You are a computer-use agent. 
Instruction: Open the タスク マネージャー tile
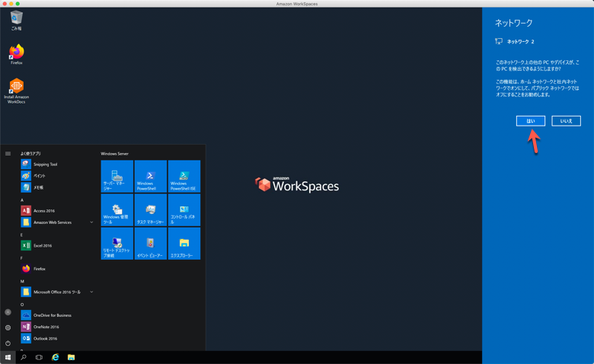(150, 210)
